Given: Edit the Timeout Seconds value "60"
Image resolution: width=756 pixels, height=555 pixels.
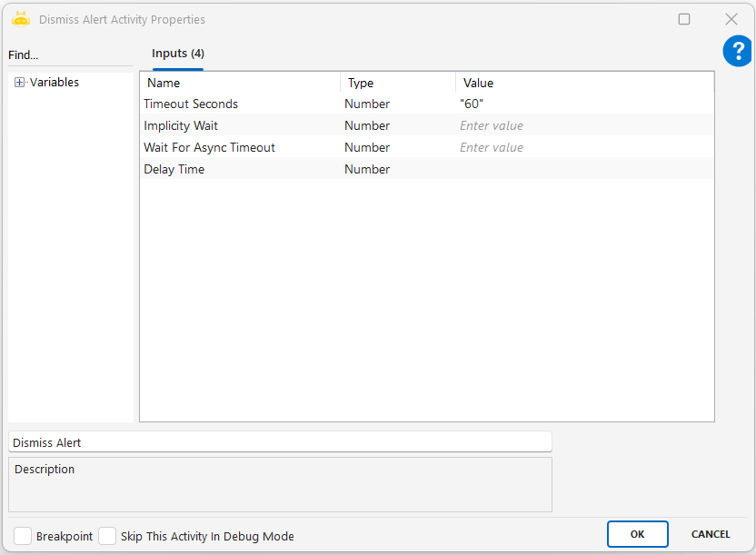Looking at the screenshot, I should (x=582, y=104).
